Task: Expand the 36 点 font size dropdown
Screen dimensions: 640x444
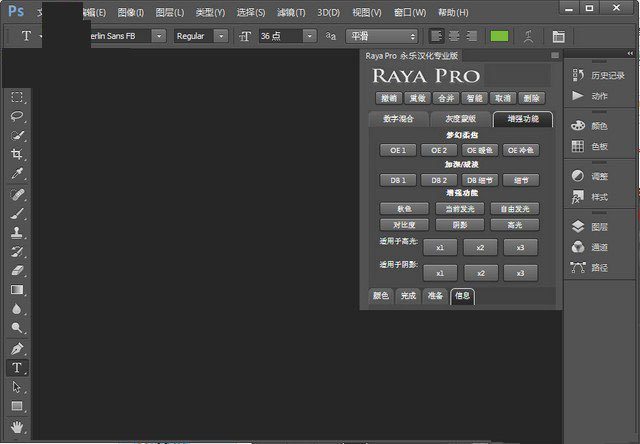Action: [310, 36]
